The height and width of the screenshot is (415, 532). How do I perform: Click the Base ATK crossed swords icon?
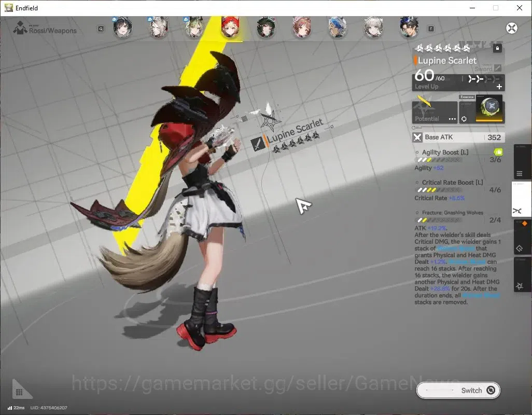417,137
